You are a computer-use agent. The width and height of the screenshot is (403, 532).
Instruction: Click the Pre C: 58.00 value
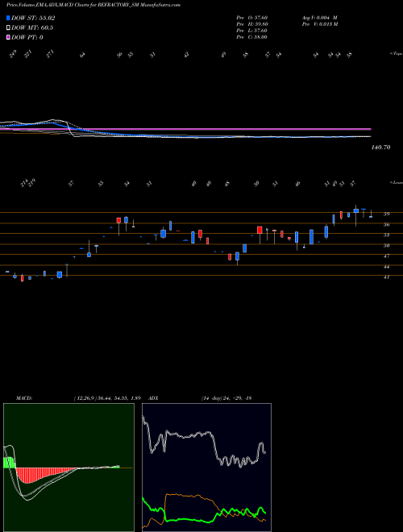pyautogui.click(x=251, y=37)
